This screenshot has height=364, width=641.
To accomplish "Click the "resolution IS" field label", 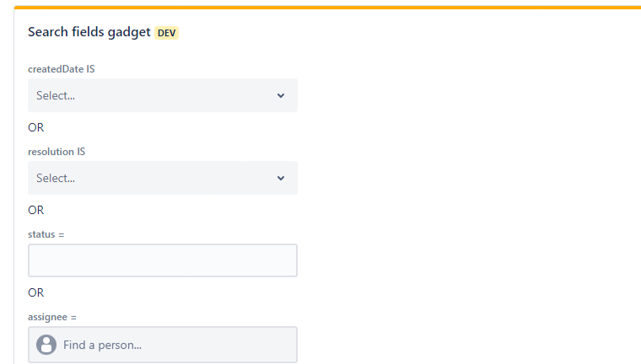I will tap(57, 152).
